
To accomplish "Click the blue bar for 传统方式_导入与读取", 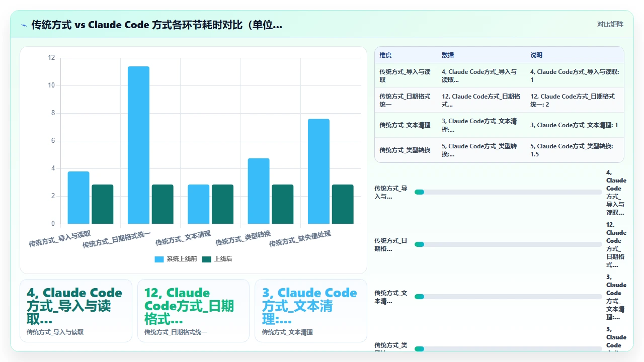I will [x=78, y=198].
